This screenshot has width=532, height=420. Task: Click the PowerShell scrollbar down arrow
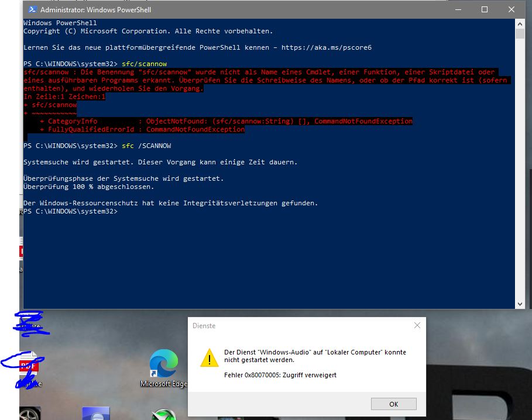520,304
